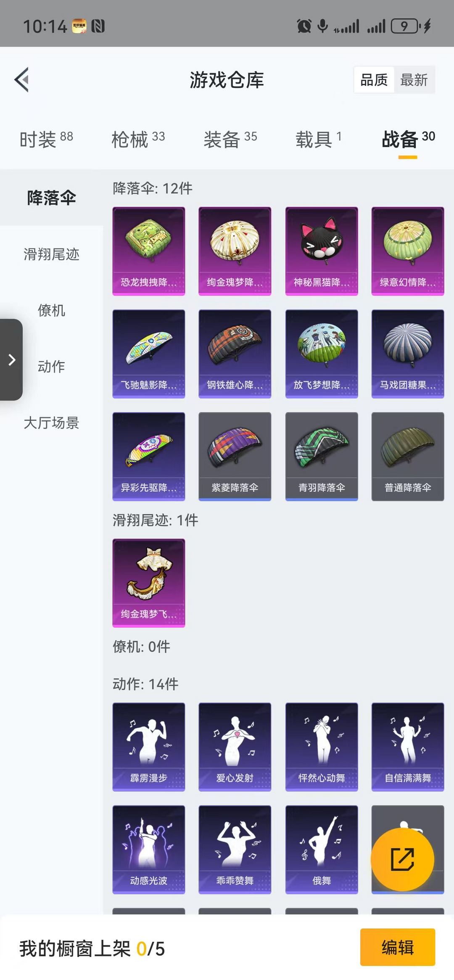Viewport: 454px width, 980px height.
Task: Sort by 最新 newest toggle
Action: click(x=414, y=79)
